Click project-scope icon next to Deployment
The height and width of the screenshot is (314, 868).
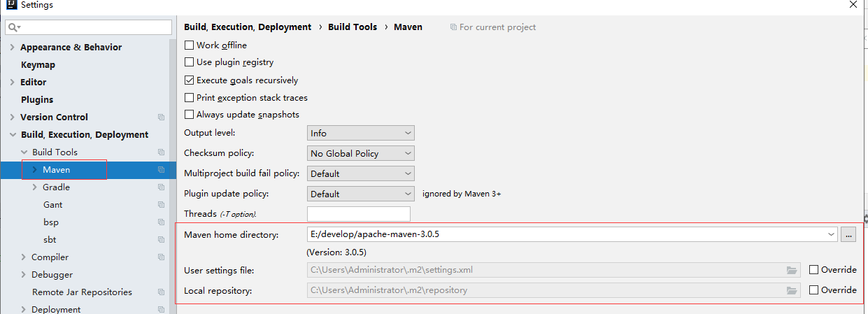click(x=161, y=309)
